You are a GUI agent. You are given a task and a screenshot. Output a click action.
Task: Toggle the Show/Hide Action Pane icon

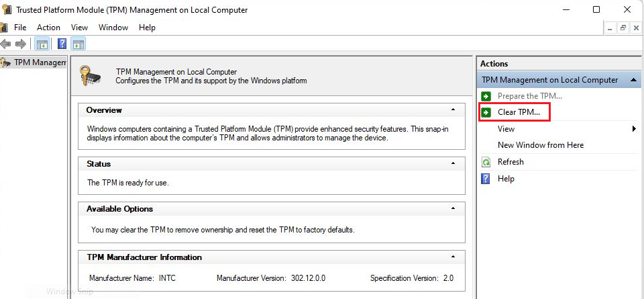78,44
